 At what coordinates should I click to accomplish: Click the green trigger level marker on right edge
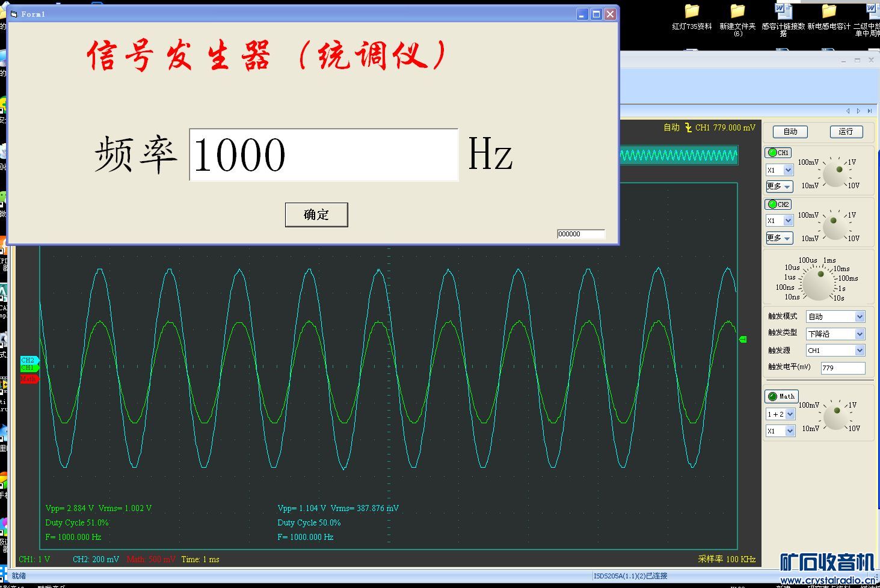(742, 340)
